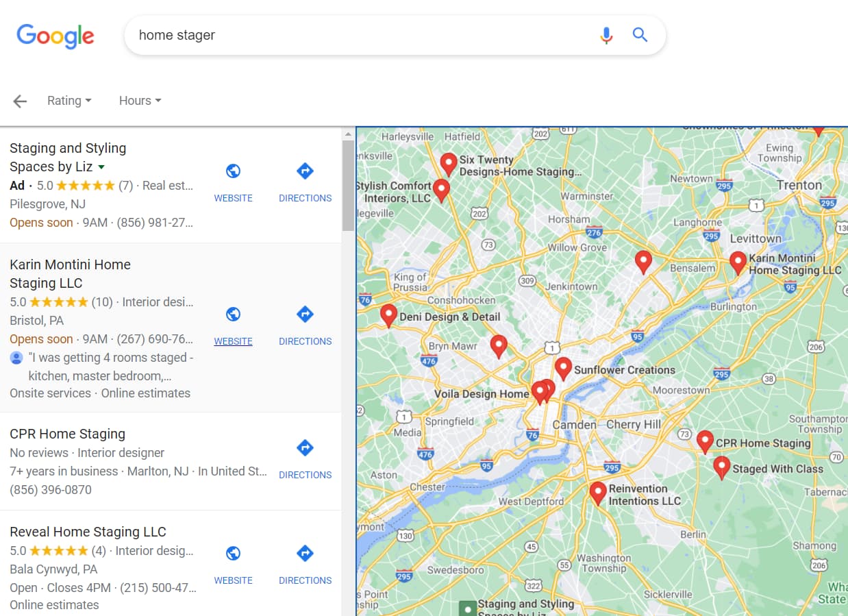Click the star rating of Reveal Home Staging
The height and width of the screenshot is (616, 848).
click(x=59, y=551)
